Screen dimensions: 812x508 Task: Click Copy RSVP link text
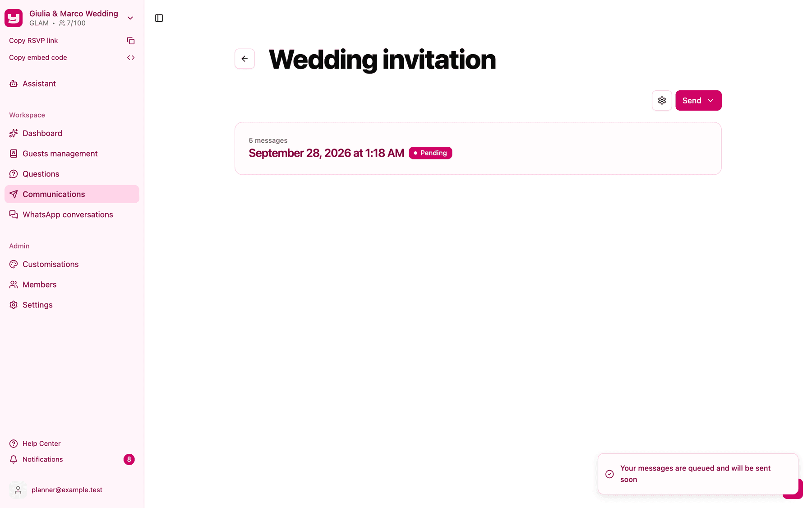click(33, 41)
